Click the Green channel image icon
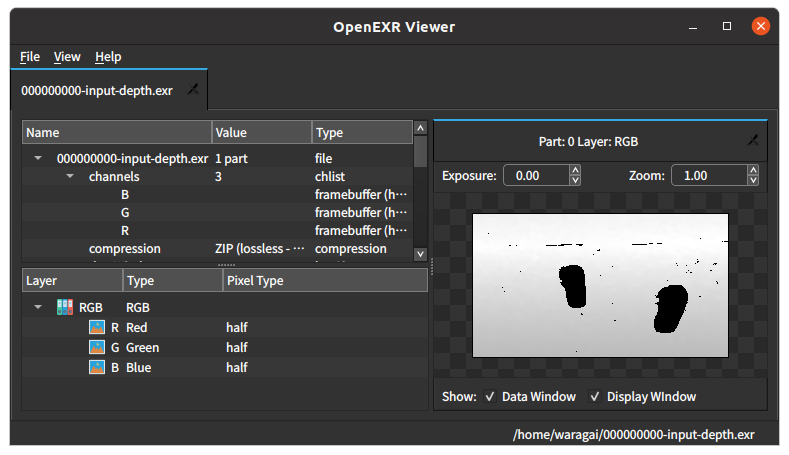The image size is (789, 455). pyautogui.click(x=97, y=347)
